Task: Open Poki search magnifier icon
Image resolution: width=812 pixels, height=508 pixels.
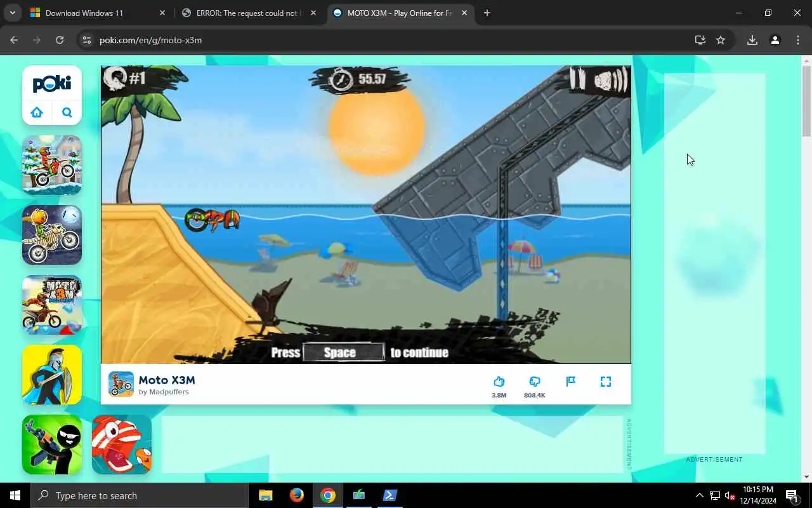Action: tap(67, 112)
